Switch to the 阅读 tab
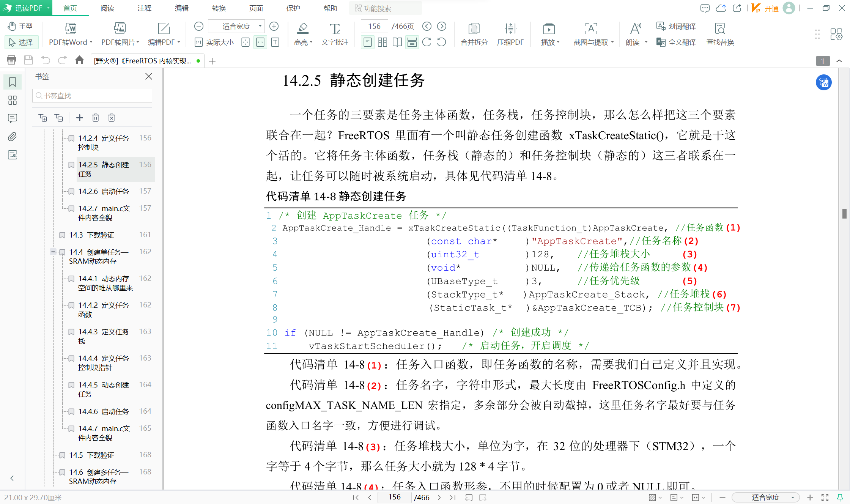 pos(107,8)
